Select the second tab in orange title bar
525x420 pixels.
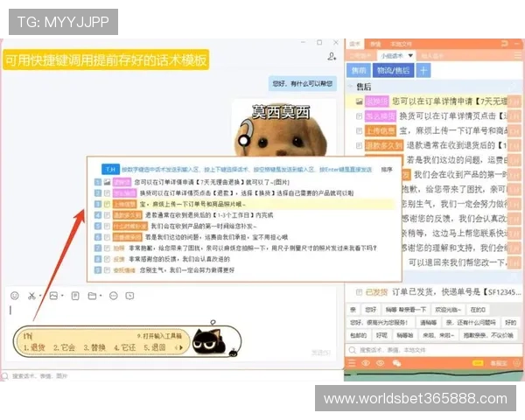(x=375, y=44)
